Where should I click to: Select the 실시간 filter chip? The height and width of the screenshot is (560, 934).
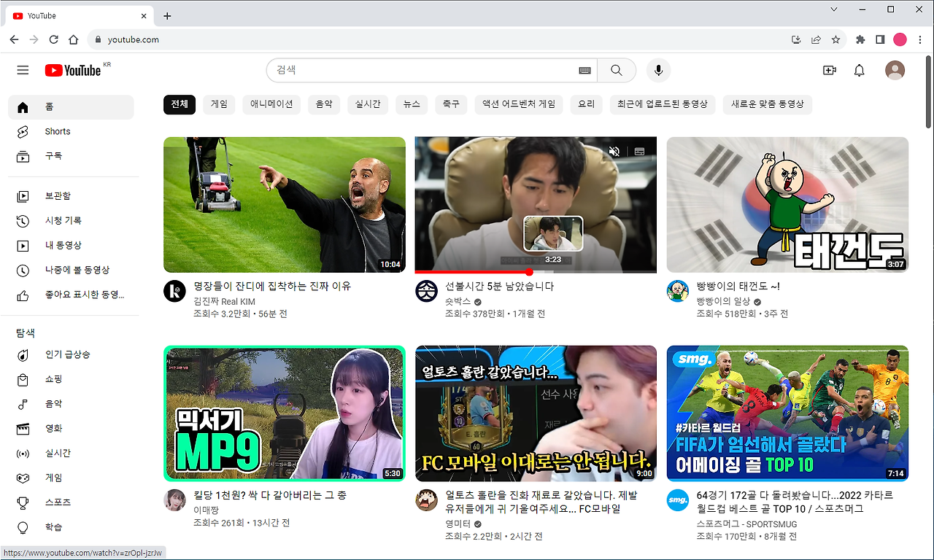click(368, 104)
